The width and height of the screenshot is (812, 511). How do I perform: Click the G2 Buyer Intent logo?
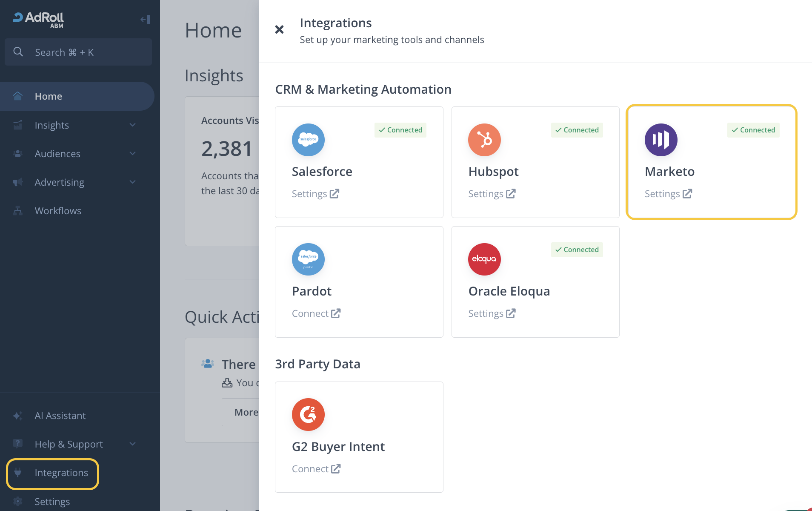[308, 414]
